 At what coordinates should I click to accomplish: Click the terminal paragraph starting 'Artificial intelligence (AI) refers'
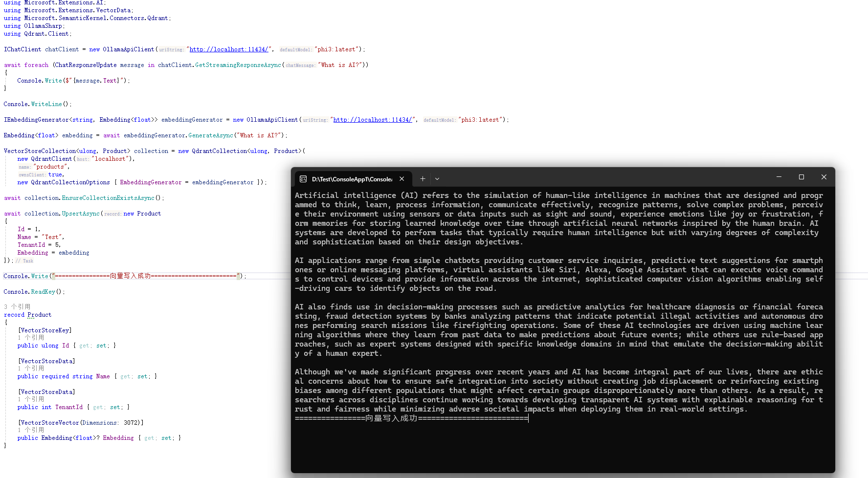point(559,218)
